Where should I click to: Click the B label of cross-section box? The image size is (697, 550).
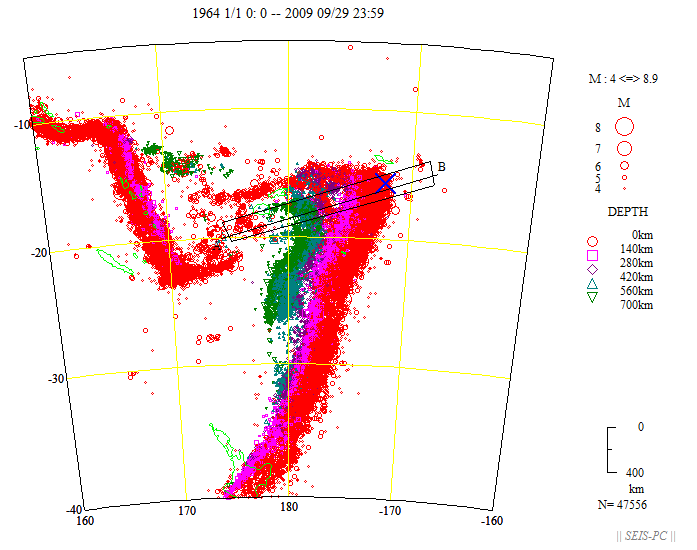[x=442, y=166]
